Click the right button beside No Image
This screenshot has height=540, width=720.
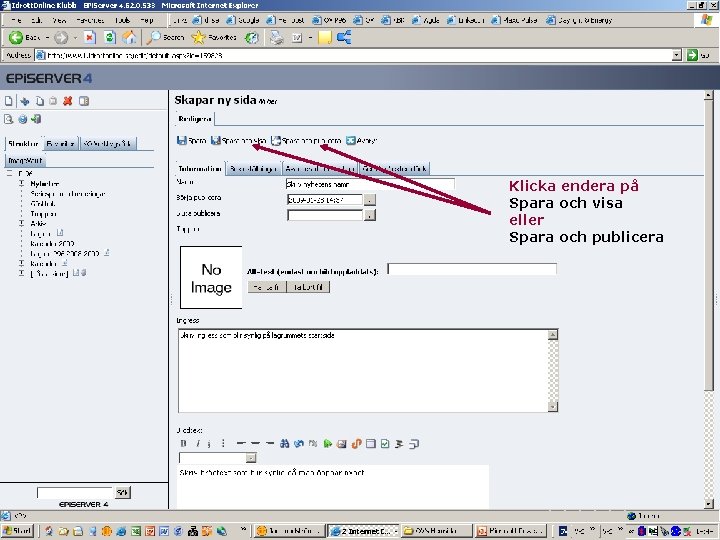pyautogui.click(x=308, y=287)
